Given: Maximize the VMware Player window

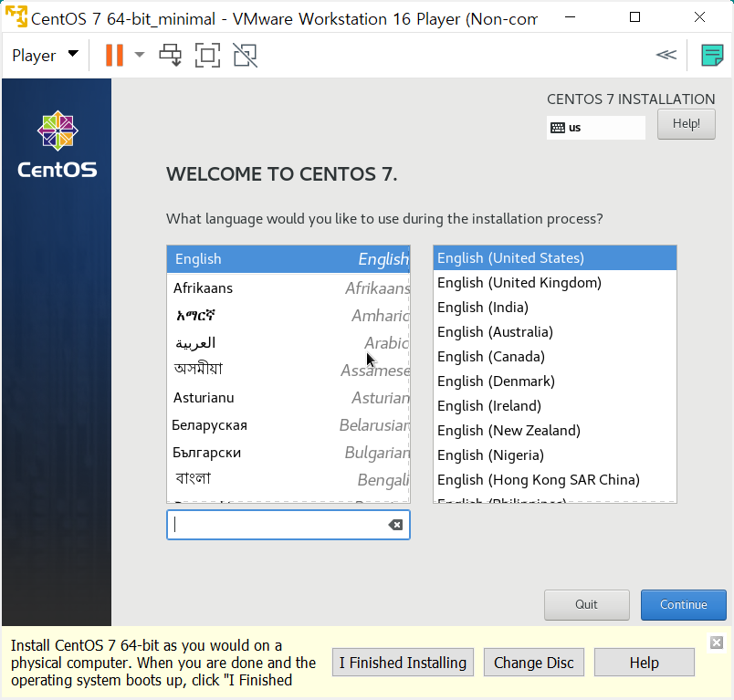Looking at the screenshot, I should click(x=634, y=17).
